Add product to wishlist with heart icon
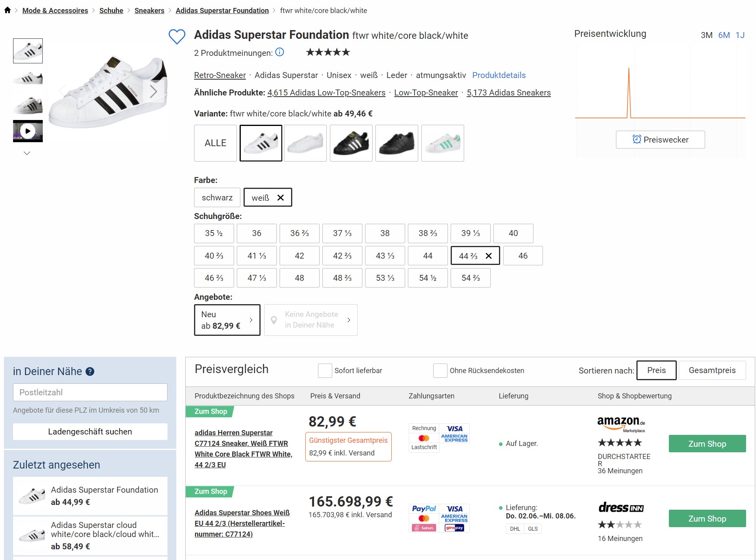Screen dimensions: 756x560 pyautogui.click(x=177, y=36)
